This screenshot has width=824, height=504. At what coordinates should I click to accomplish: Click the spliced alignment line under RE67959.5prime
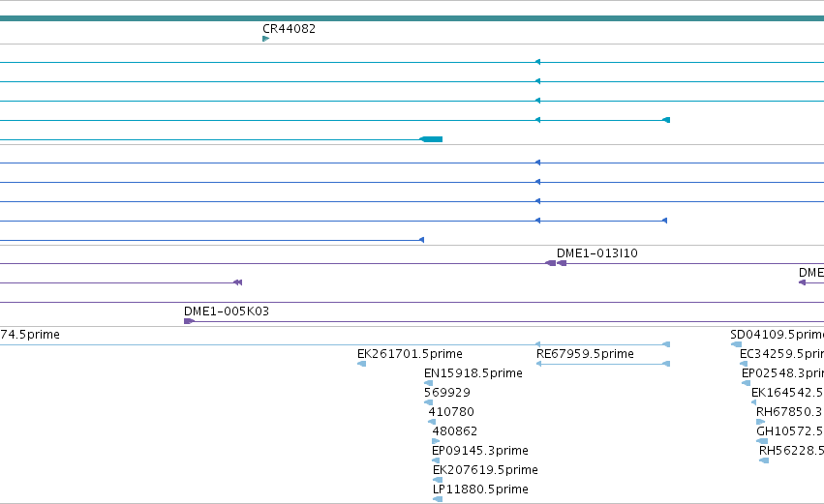click(603, 364)
